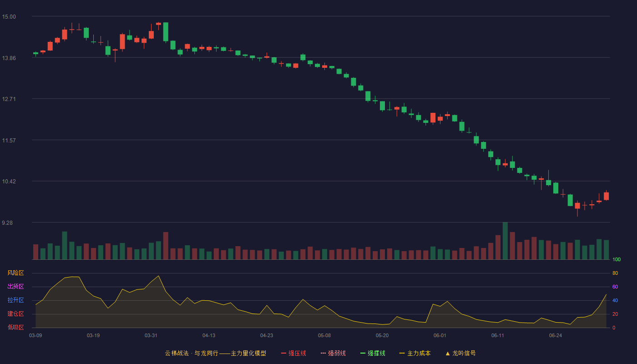Click the 04-13 date axis label
637x364 pixels.
pos(209,335)
